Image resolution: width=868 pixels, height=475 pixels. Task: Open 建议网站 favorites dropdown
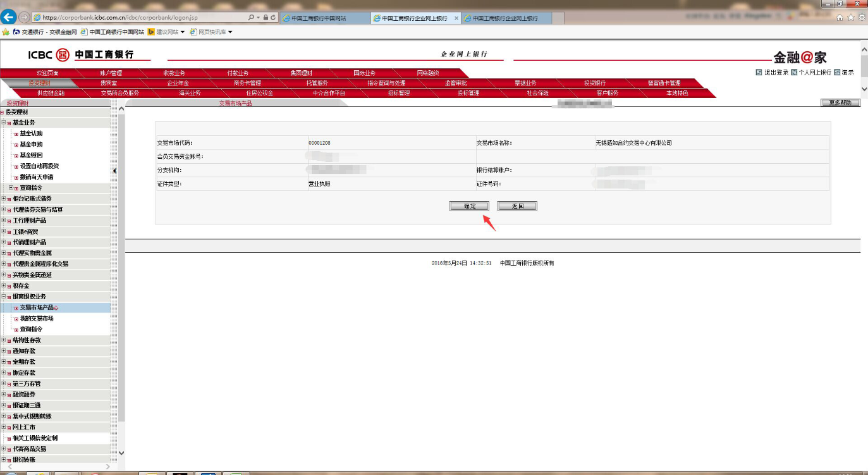click(166, 32)
